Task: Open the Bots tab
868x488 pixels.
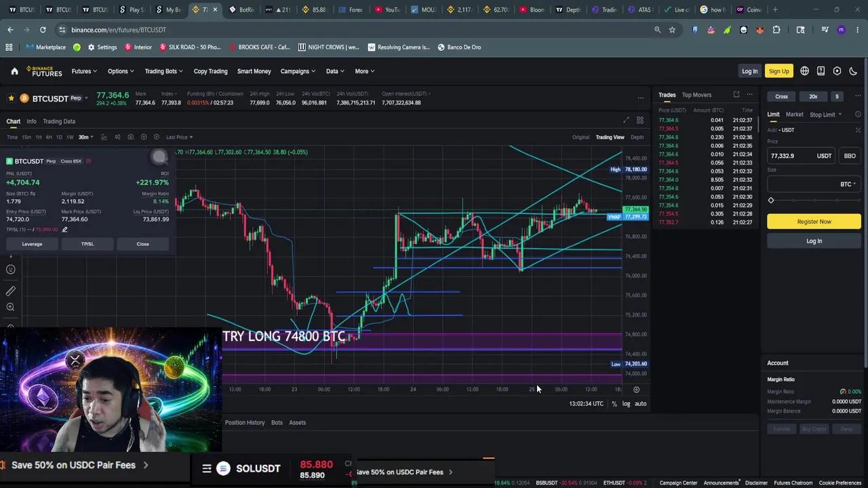Action: coord(277,422)
